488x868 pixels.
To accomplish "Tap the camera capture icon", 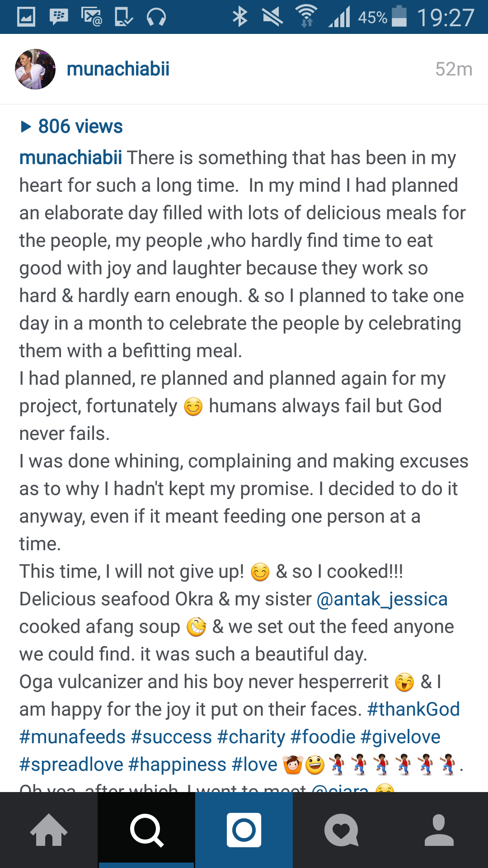I will 244,830.
